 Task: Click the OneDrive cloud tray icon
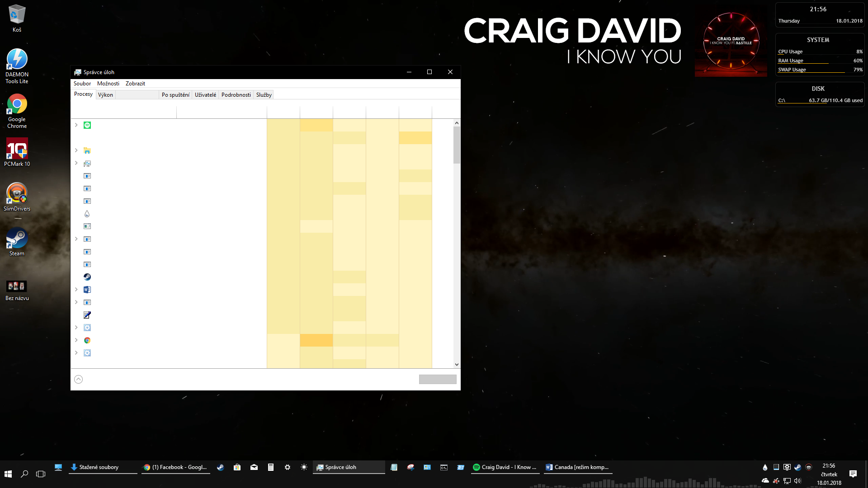coord(765,481)
